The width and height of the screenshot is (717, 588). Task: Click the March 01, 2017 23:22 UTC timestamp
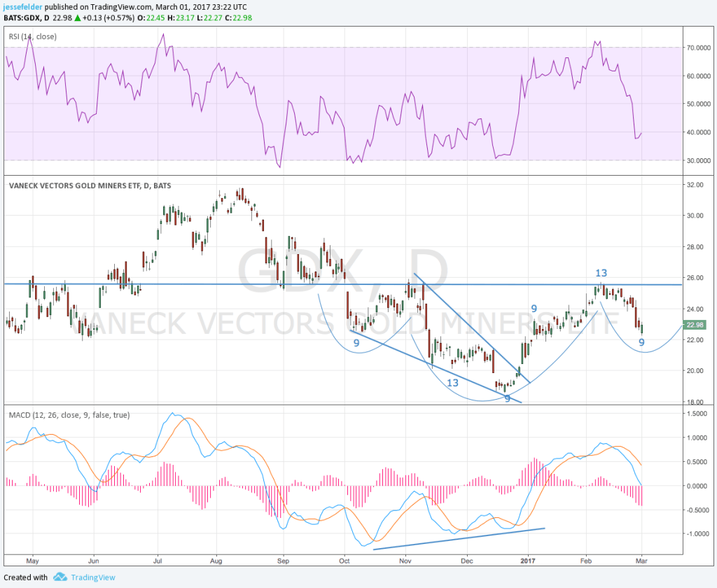201,7
